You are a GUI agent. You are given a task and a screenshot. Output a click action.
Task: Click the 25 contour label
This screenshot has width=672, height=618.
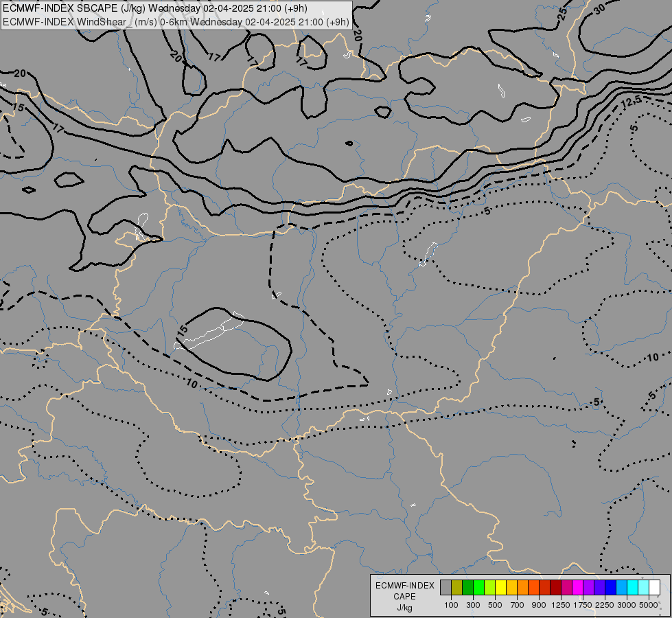pos(563,14)
